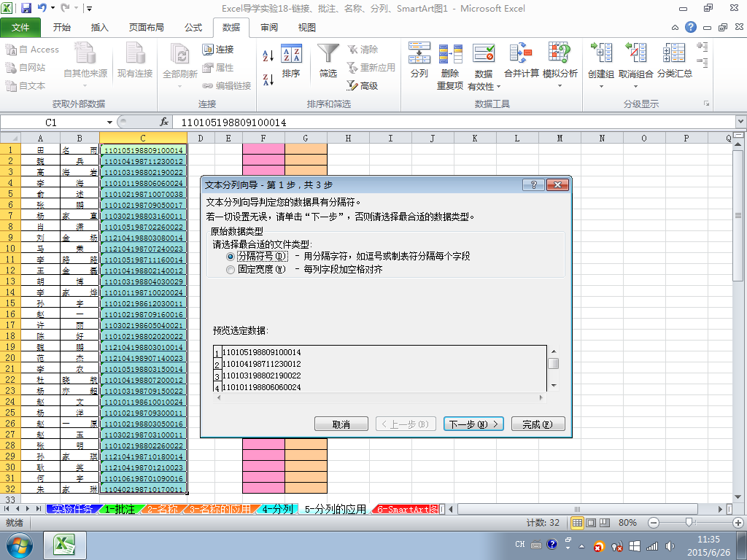This screenshot has height=560, width=747.
Task: Switch to page layout view in status bar
Action: pos(591,523)
